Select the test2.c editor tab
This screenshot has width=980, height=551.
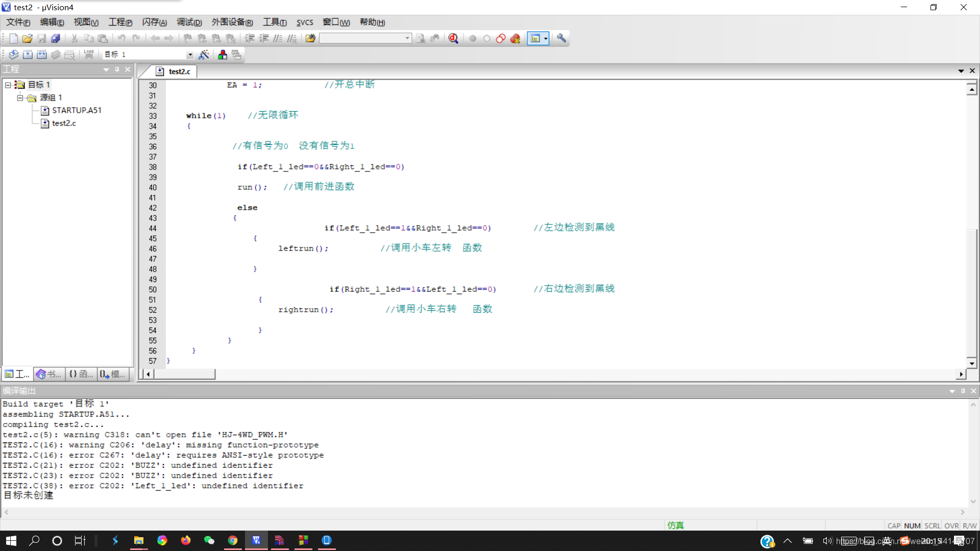tap(179, 71)
